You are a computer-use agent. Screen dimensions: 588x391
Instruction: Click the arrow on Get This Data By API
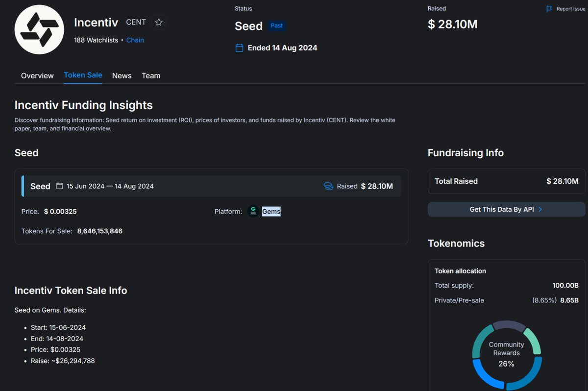[x=540, y=209]
